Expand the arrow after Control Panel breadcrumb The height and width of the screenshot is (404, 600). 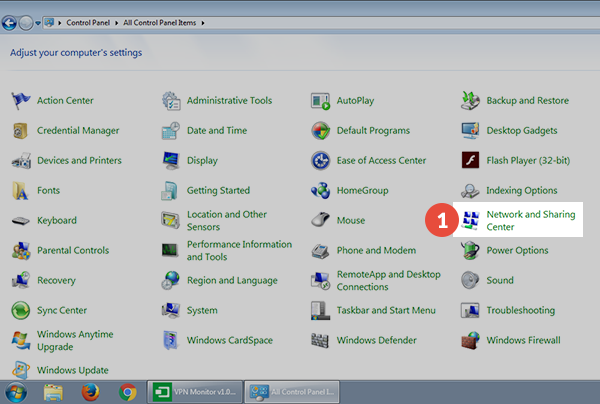[x=116, y=23]
